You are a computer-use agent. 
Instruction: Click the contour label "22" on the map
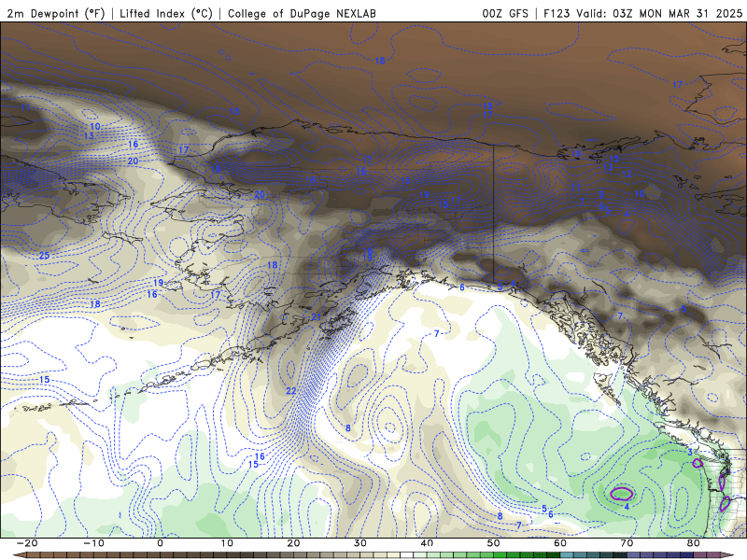291,391
